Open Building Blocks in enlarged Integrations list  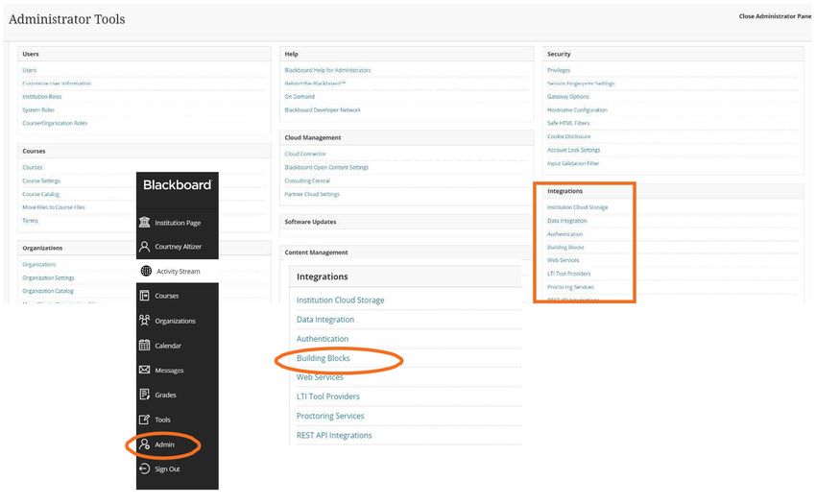tap(324, 358)
